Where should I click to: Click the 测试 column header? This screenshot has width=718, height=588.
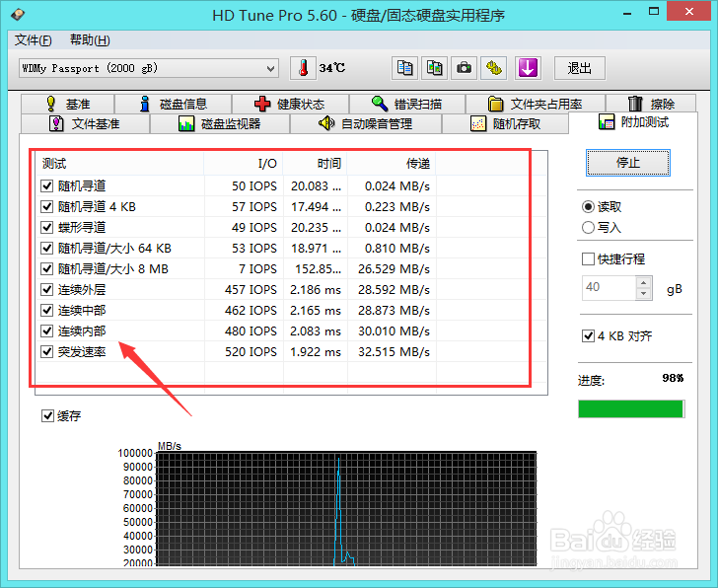tap(120, 164)
